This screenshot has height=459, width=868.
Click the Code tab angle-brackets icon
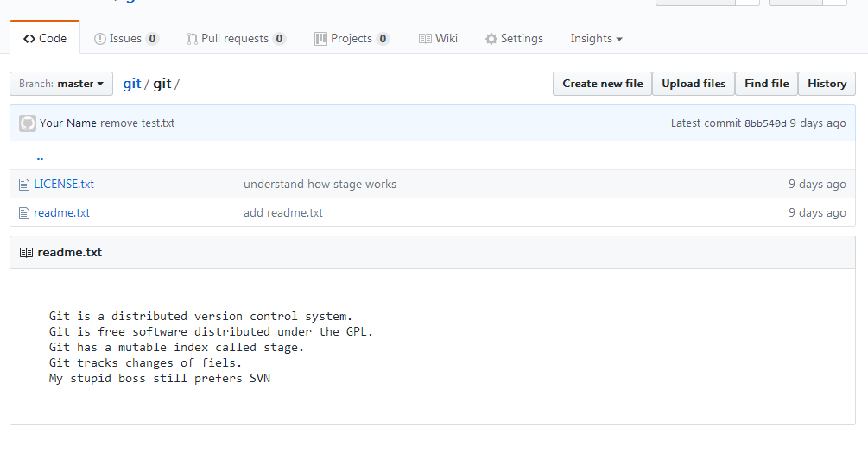click(29, 39)
